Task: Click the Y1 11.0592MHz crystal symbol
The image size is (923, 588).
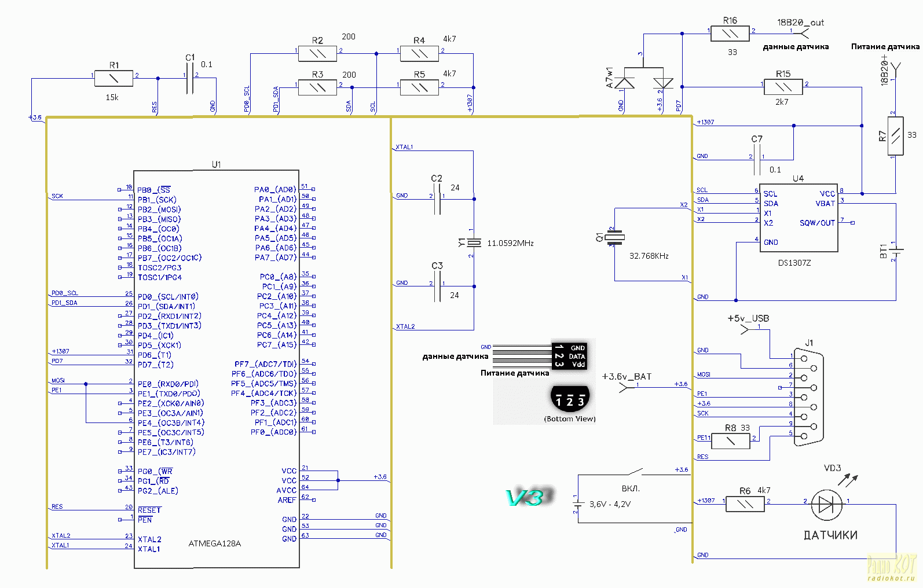Action: (x=474, y=242)
